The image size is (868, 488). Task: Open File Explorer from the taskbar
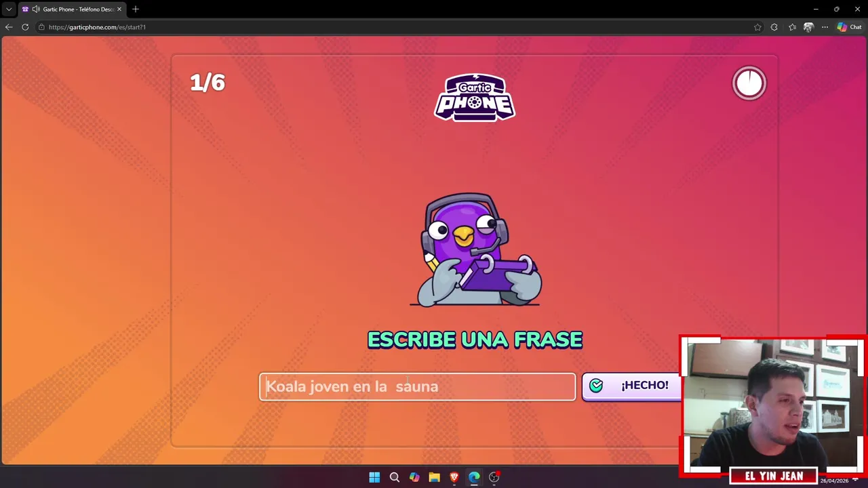tap(434, 477)
